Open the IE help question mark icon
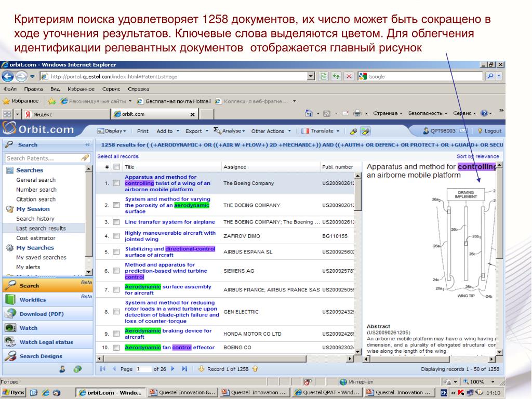Image resolution: width=532 pixels, height=399 pixels. click(x=484, y=113)
